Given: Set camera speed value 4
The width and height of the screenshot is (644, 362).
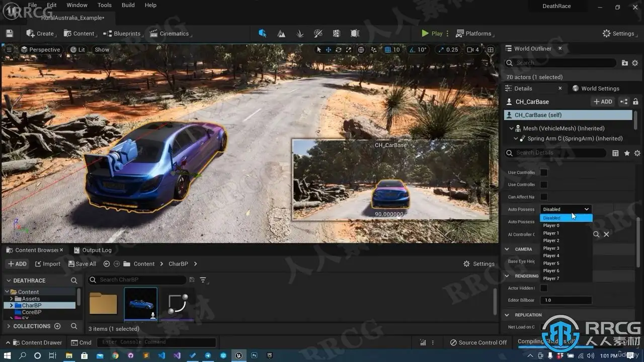Looking at the screenshot, I should pos(473,50).
